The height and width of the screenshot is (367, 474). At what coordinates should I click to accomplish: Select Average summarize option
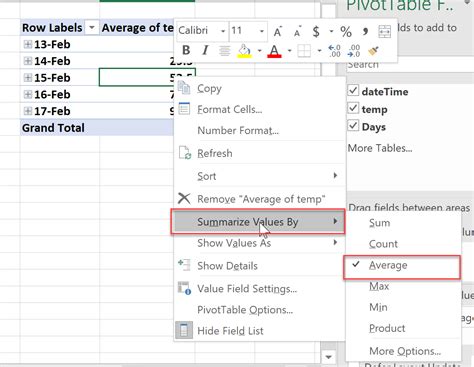click(x=402, y=265)
